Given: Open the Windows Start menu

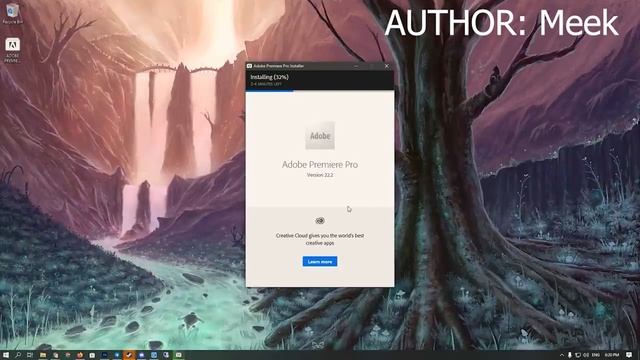Looking at the screenshot, I should click(6, 355).
